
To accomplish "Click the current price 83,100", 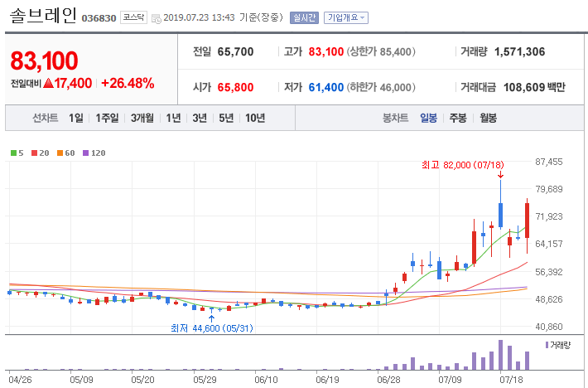I will click(44, 61).
